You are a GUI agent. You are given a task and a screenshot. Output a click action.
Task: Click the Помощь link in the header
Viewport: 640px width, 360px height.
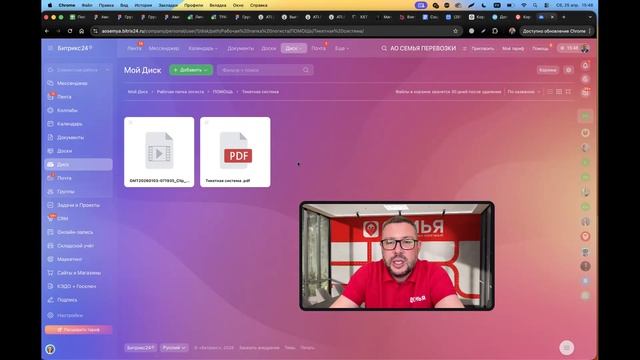540,49
